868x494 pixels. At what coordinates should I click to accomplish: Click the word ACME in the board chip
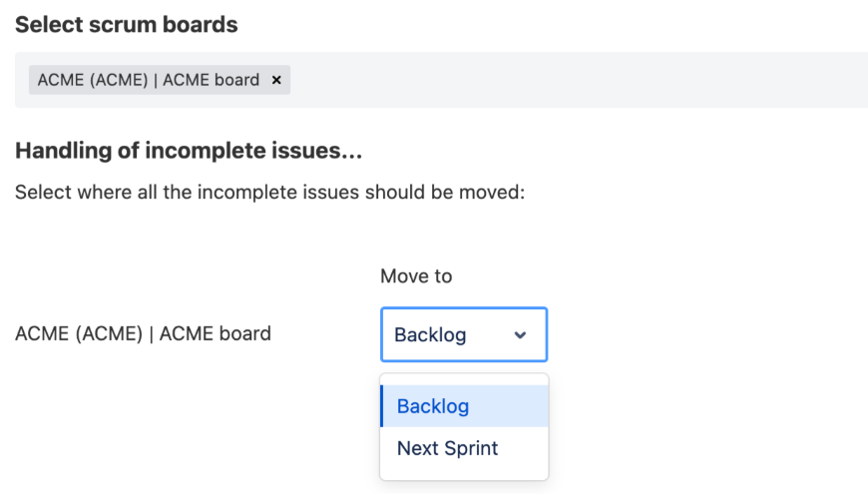point(58,80)
